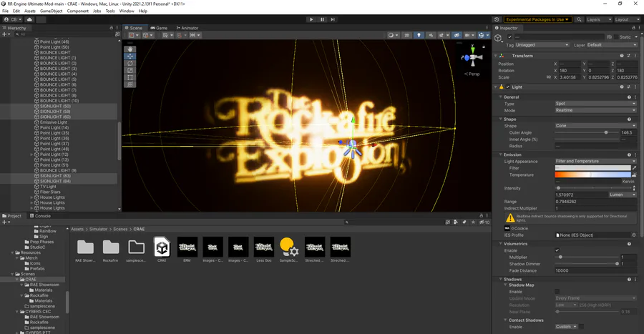Open the scene camera settings dropdown

pyautogui.click(x=469, y=35)
